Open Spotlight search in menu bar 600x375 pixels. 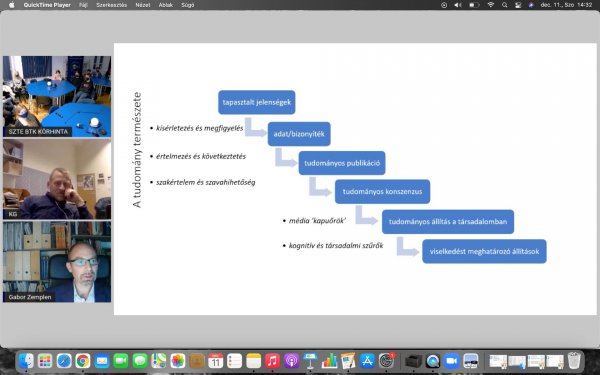[x=504, y=5]
